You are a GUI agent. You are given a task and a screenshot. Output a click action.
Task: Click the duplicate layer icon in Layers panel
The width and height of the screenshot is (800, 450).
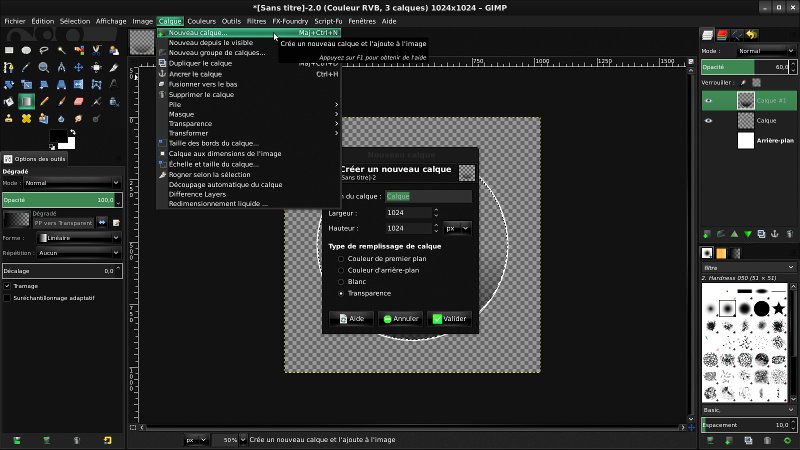coord(761,234)
